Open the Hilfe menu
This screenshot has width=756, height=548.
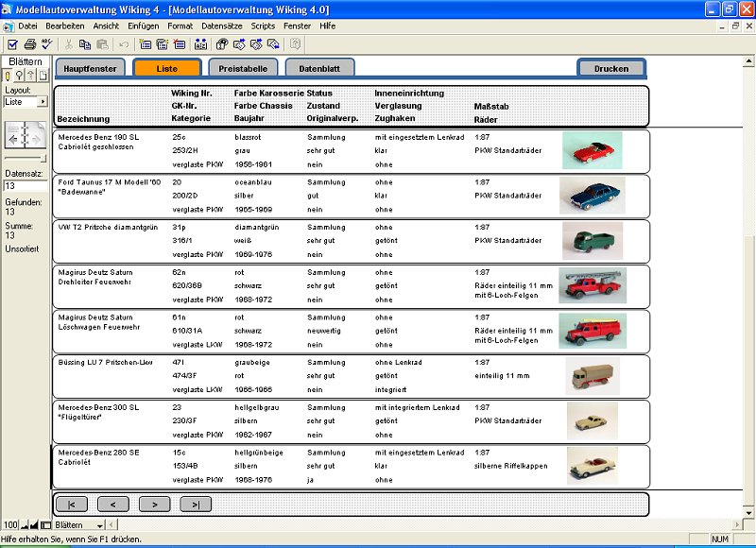click(327, 26)
